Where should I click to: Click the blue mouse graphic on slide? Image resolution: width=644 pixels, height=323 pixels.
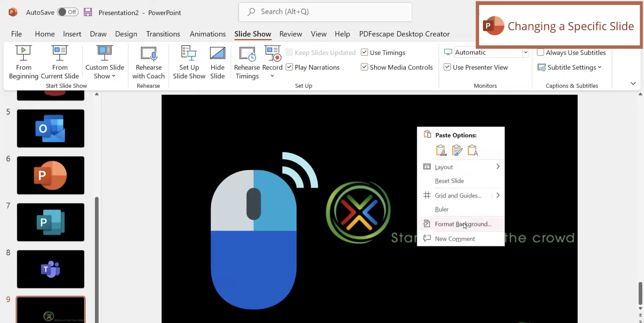click(254, 239)
